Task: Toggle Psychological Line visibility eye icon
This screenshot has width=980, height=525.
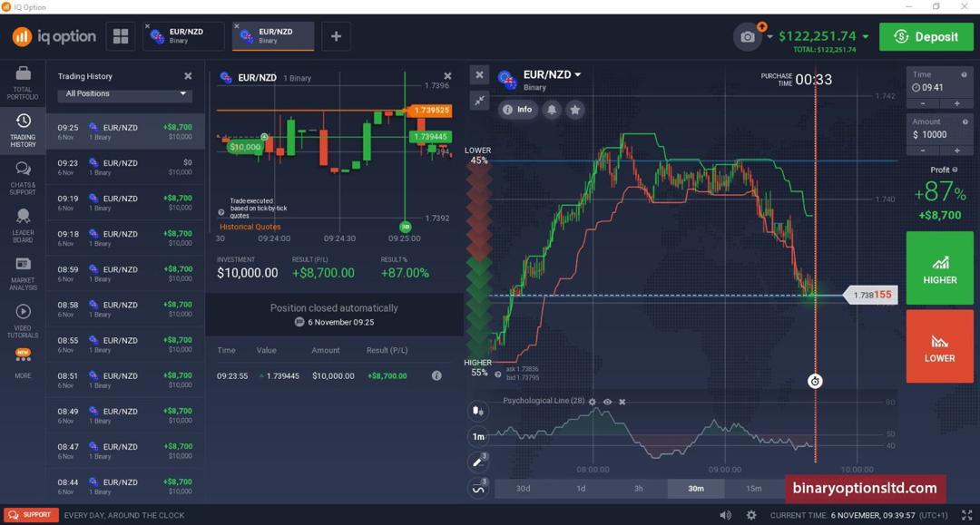Action: [x=607, y=402]
